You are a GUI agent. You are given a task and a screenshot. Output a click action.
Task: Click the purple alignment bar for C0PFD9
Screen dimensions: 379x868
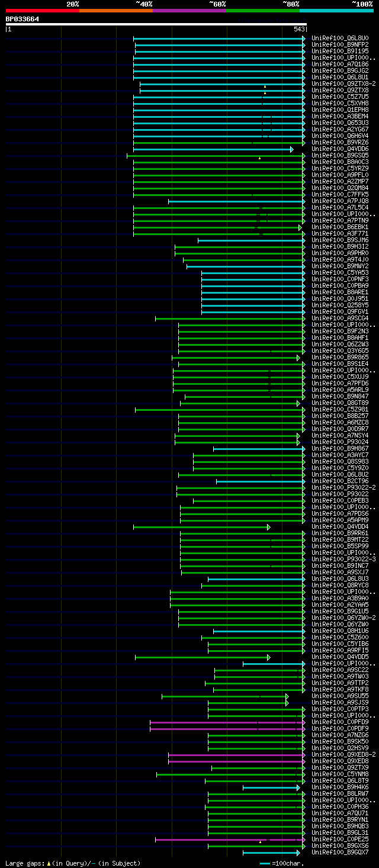228,722
